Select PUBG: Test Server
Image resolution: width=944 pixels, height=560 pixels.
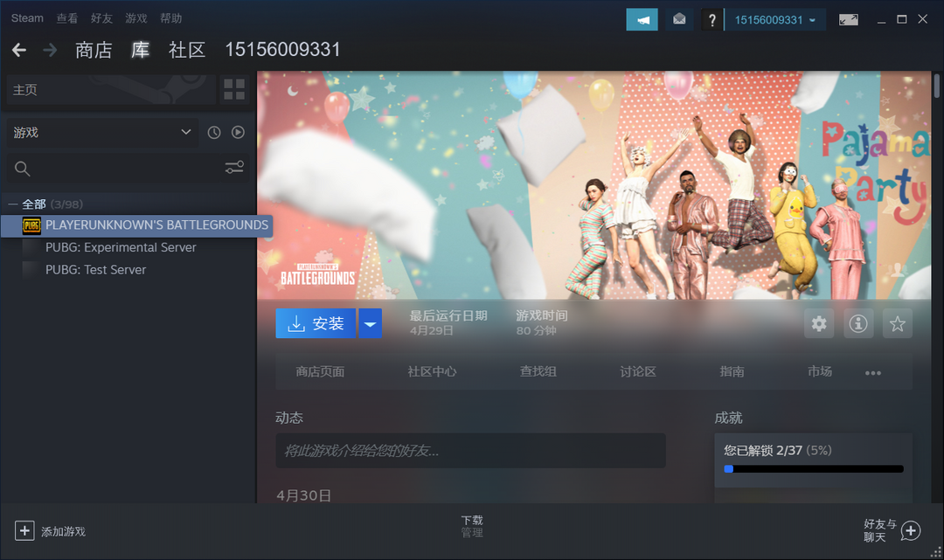point(96,270)
